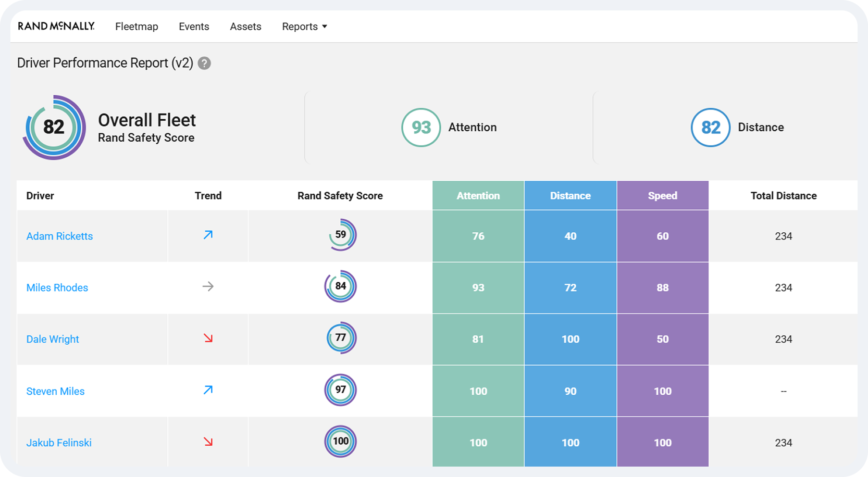Click Steven Miles' Speed value 100
Image resolution: width=868 pixels, height=477 pixels.
click(663, 391)
